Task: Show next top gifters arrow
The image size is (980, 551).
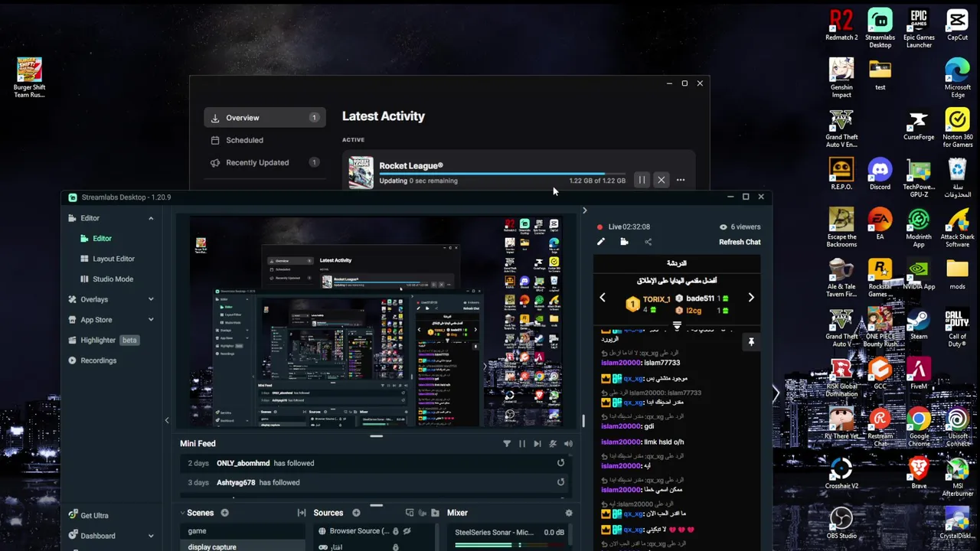Action: (x=751, y=298)
